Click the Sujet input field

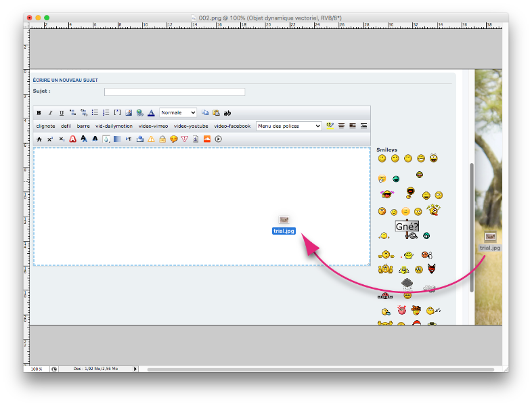pos(174,92)
